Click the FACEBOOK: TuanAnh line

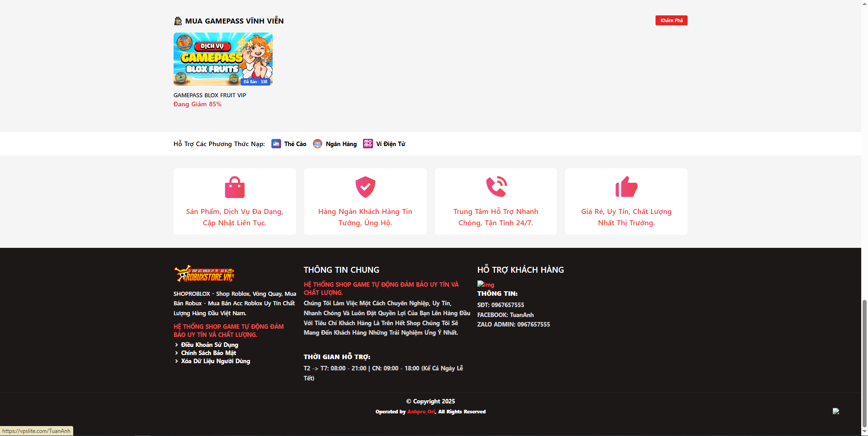click(x=505, y=315)
